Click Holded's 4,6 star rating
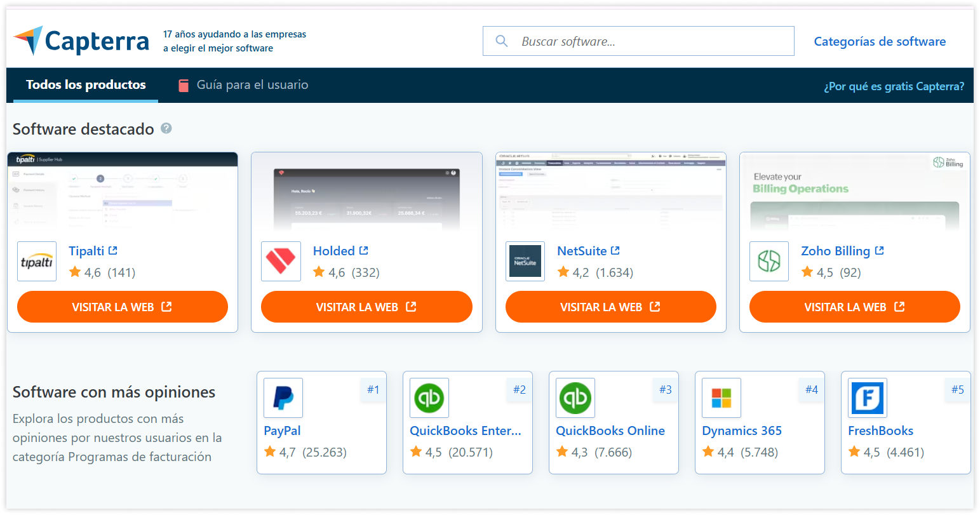The width and height of the screenshot is (980, 515). [346, 272]
